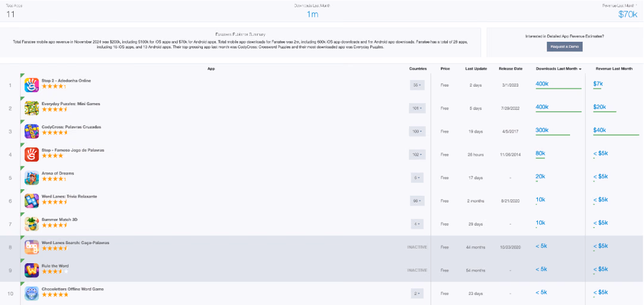The height and width of the screenshot is (305, 644).
Task: Sort by Downloads Last Month column
Action: click(x=559, y=69)
